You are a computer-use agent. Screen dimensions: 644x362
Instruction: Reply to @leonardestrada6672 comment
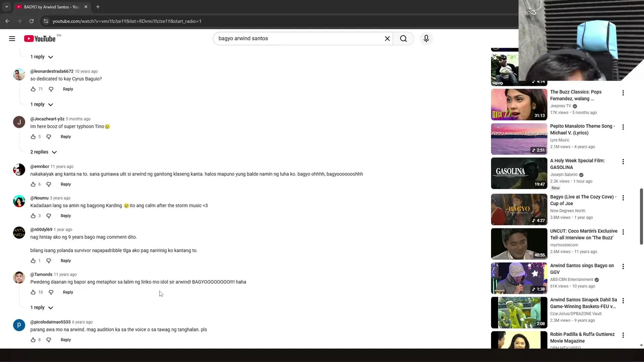tap(68, 89)
